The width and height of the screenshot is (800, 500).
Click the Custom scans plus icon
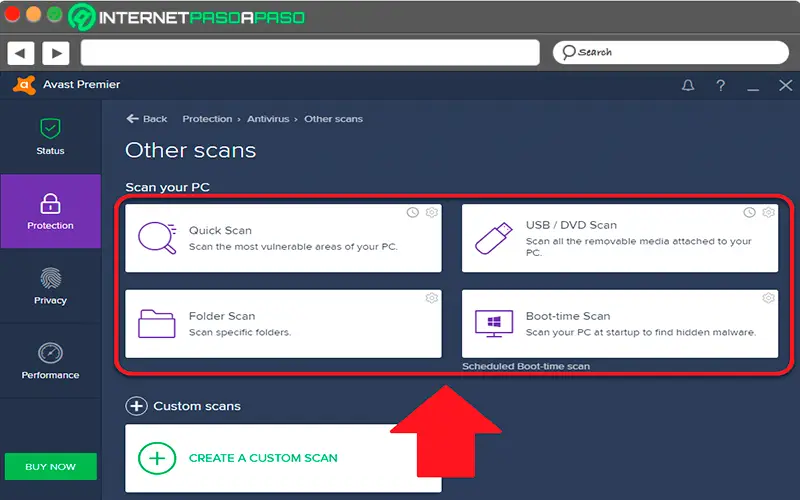[x=136, y=406]
